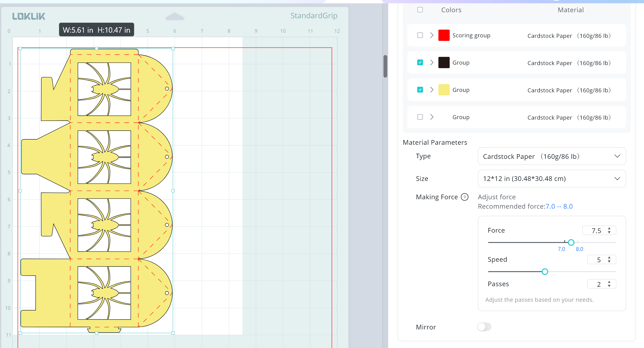Decrease Speed value with down stepper arrow
The width and height of the screenshot is (644, 348).
[609, 262]
